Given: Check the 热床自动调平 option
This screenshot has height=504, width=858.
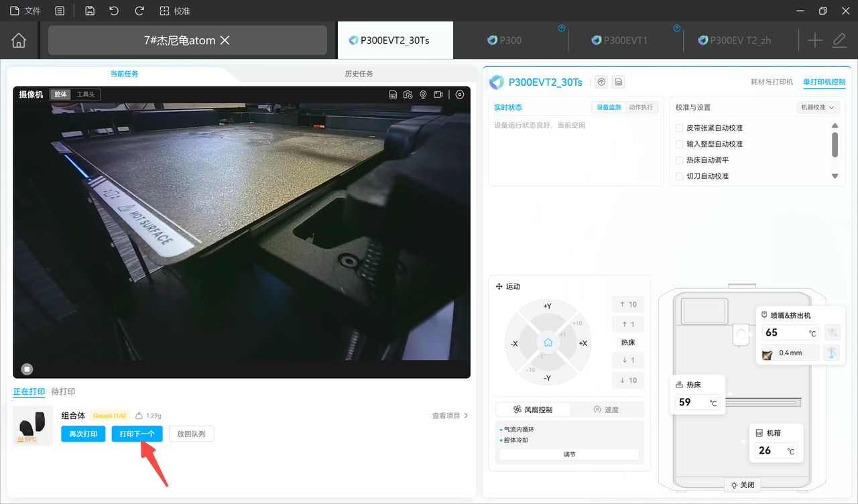Looking at the screenshot, I should tap(680, 160).
